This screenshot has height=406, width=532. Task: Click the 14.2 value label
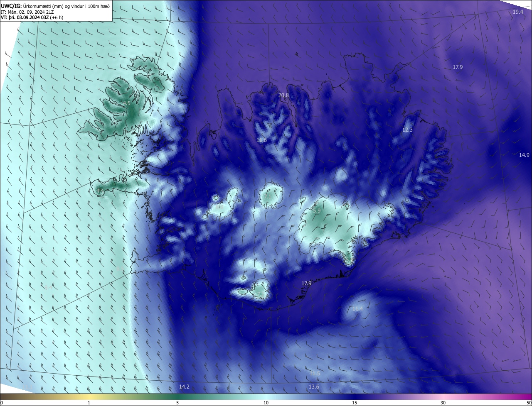pos(184,387)
